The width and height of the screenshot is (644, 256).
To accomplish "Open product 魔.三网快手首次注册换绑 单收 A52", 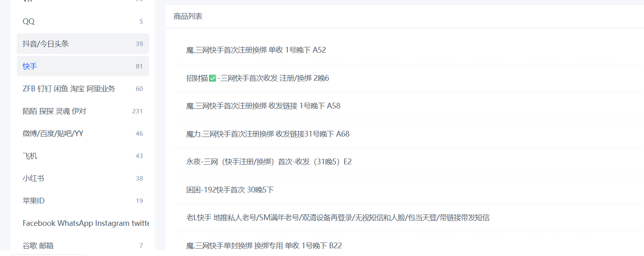I will pos(256,50).
